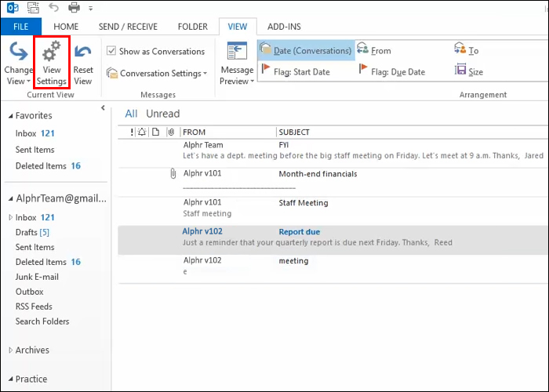Open the Message Preview options
This screenshot has height=392, width=549.
pyautogui.click(x=236, y=64)
